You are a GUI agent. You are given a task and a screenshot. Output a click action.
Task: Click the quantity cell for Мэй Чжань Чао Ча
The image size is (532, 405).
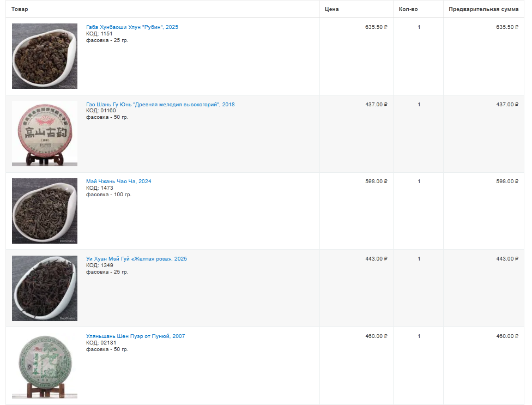419,182
